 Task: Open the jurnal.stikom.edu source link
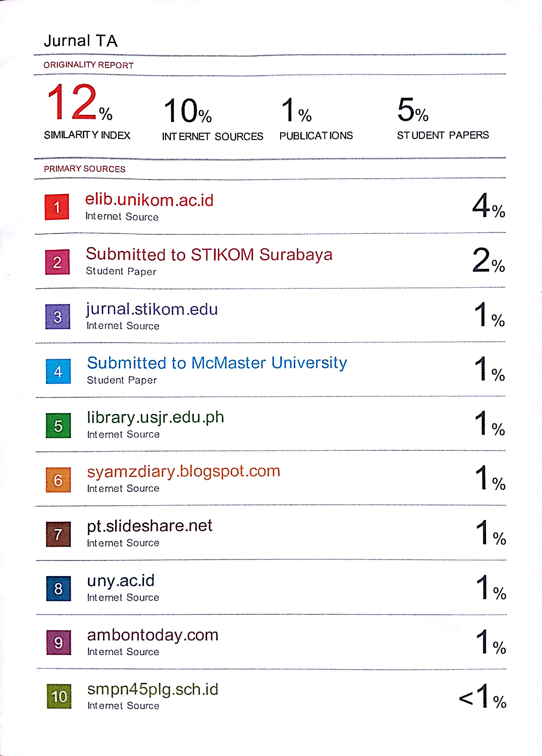click(152, 309)
